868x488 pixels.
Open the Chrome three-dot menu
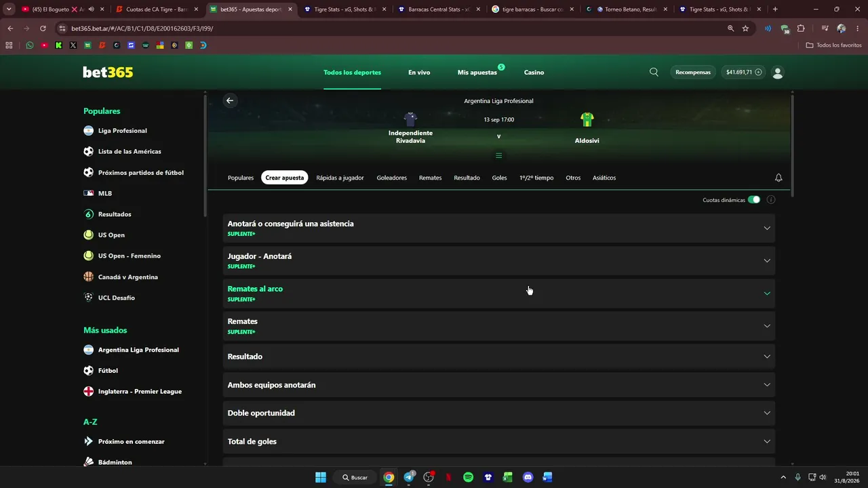point(857,28)
